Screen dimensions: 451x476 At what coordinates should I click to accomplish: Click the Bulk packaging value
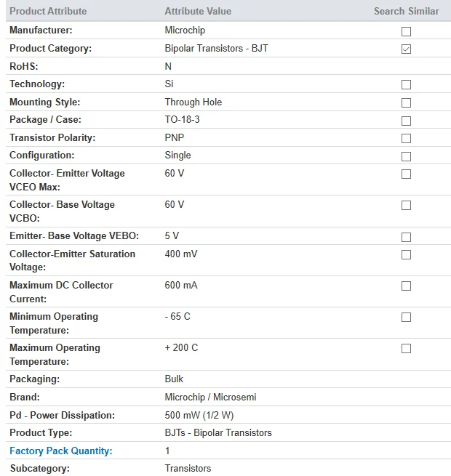click(174, 379)
